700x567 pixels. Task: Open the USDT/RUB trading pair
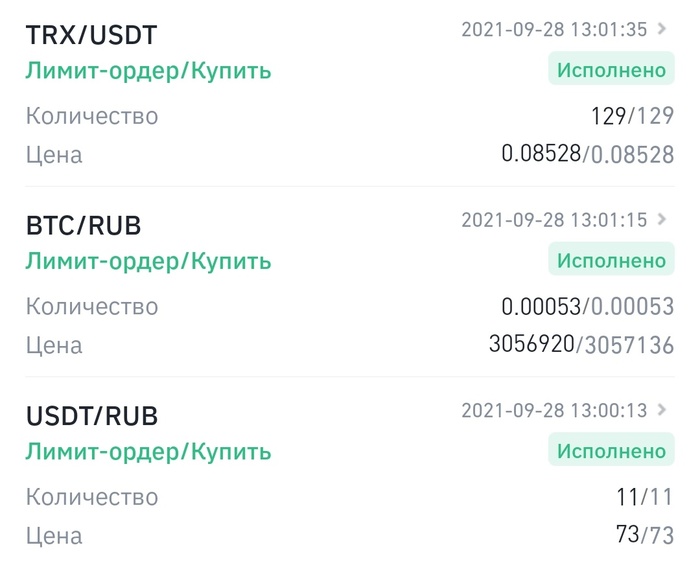coord(91,416)
